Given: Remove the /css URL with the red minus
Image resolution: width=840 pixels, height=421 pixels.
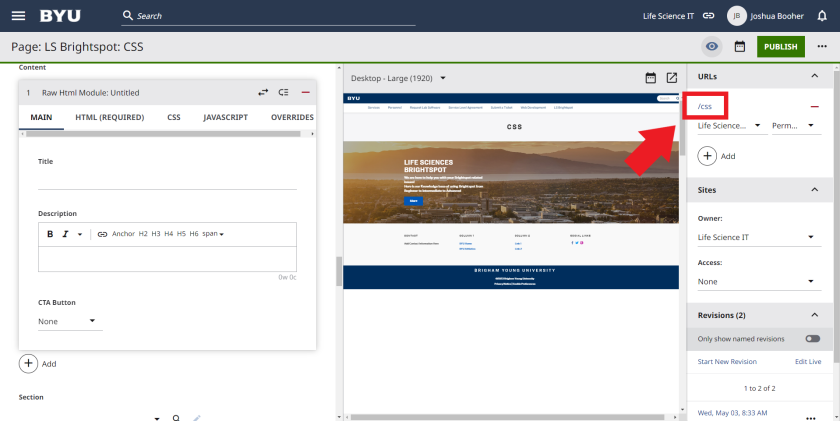Looking at the screenshot, I should pos(814,107).
